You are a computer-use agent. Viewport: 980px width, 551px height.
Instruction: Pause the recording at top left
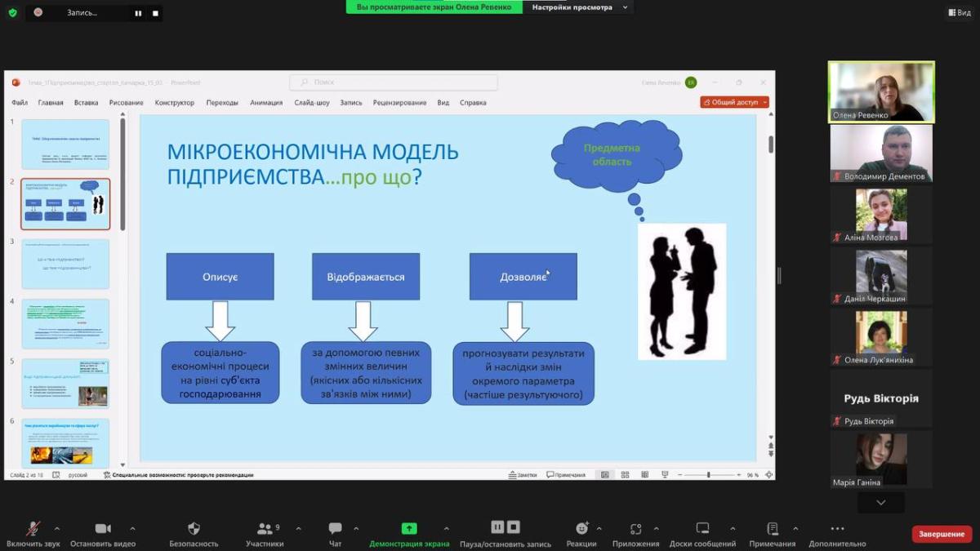tap(138, 13)
